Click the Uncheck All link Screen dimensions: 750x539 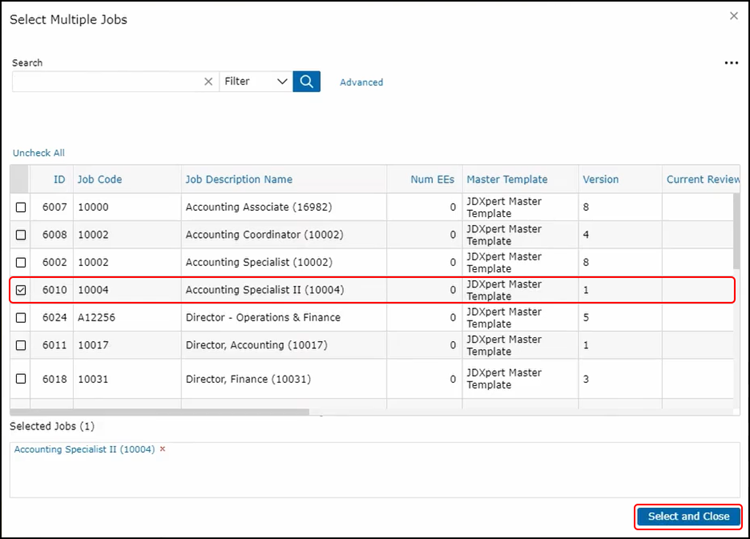(38, 153)
